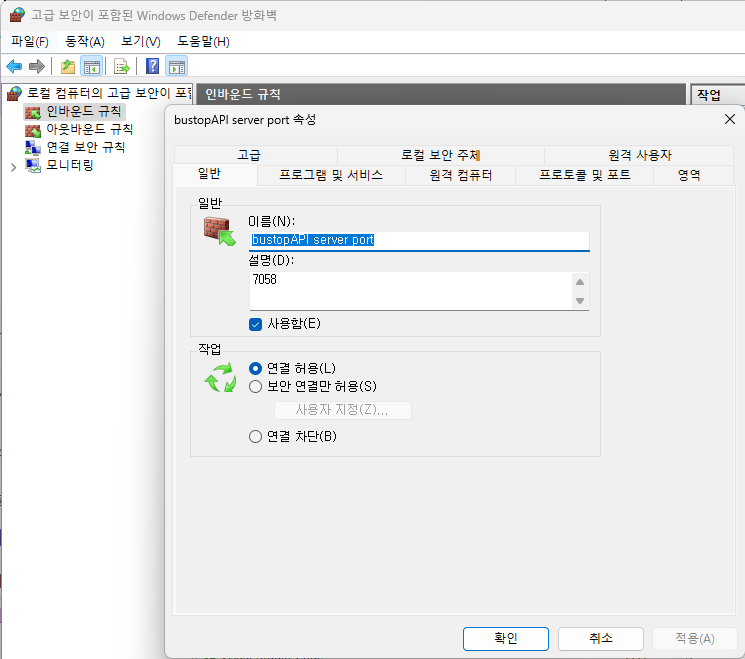Image resolution: width=745 pixels, height=659 pixels.
Task: Click the description scroll down arrow
Action: coord(580,300)
